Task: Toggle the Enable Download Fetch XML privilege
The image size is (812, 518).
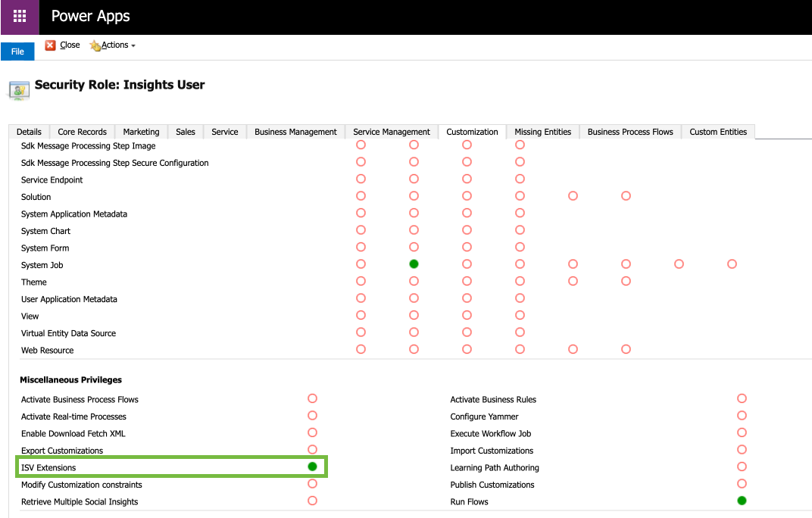Action: tap(312, 432)
